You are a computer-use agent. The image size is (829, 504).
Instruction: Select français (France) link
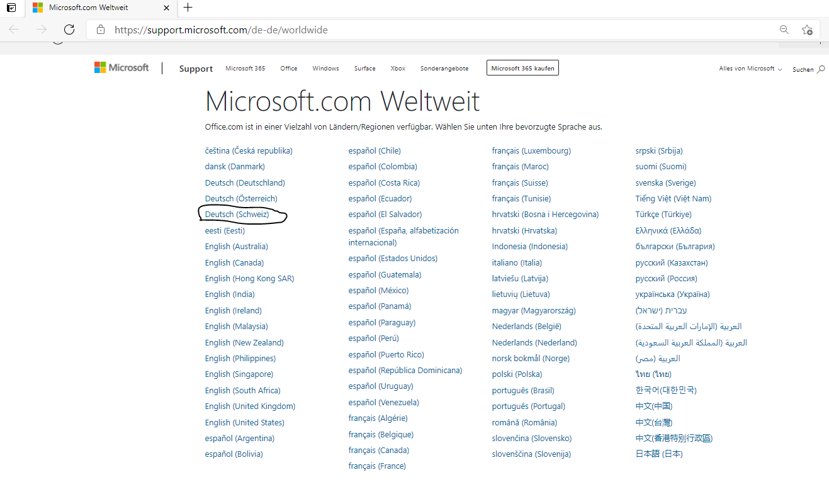click(x=377, y=466)
